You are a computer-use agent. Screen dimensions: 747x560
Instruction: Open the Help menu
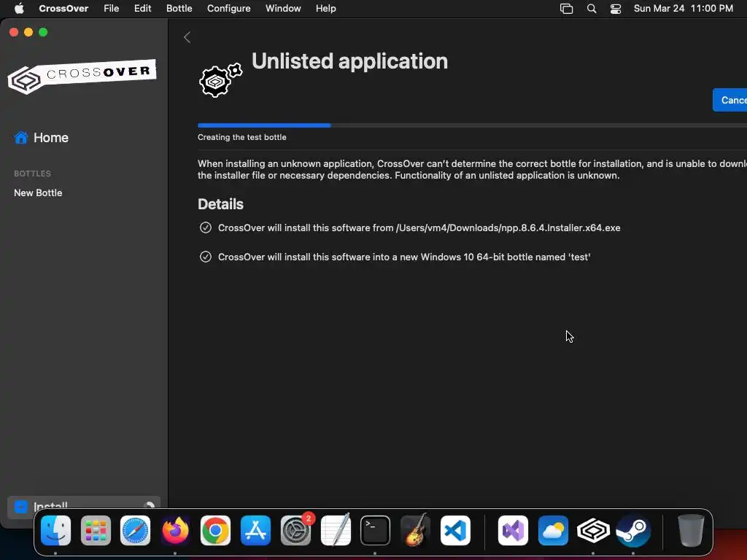[x=326, y=9]
